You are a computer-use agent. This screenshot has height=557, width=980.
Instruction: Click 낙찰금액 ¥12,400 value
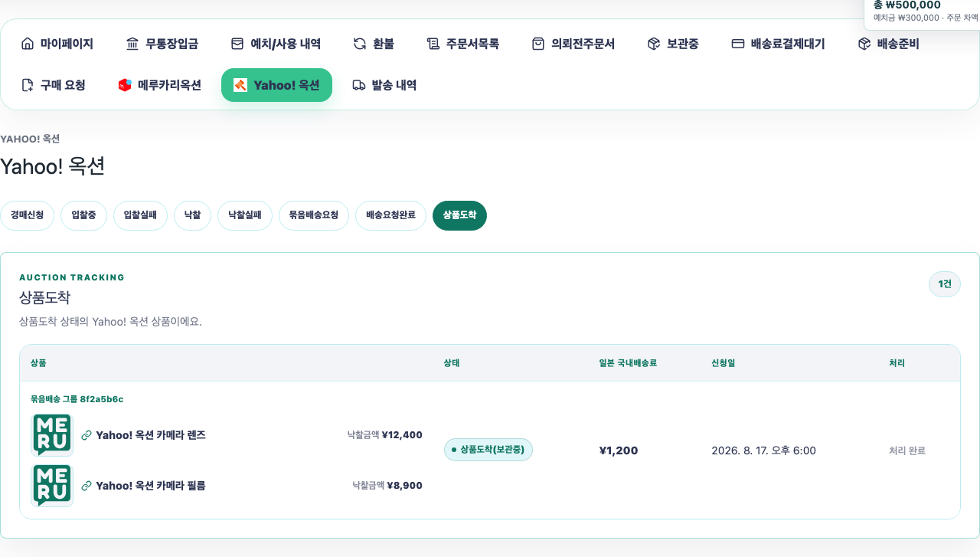[x=384, y=435]
